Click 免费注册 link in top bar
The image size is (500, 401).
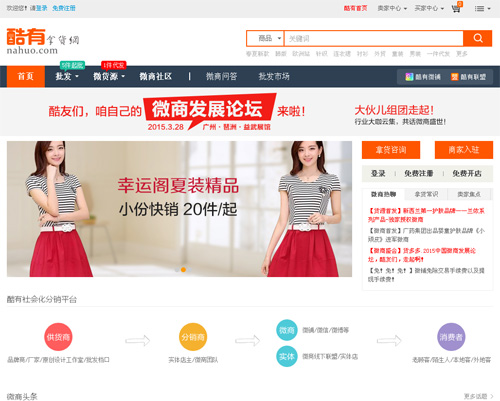coord(64,8)
